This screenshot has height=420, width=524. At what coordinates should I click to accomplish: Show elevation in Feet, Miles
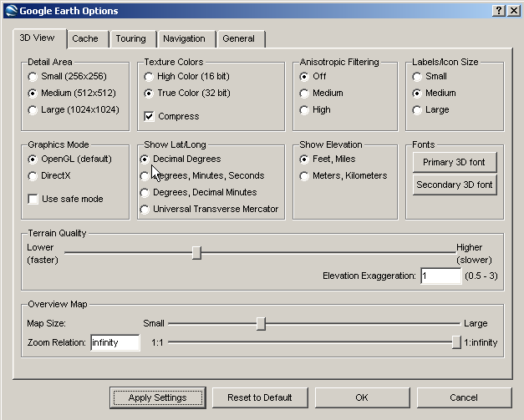(328, 159)
